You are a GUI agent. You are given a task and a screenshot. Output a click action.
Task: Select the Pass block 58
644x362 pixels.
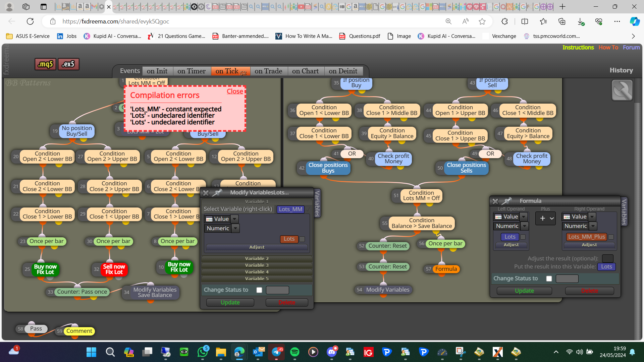[36, 329]
